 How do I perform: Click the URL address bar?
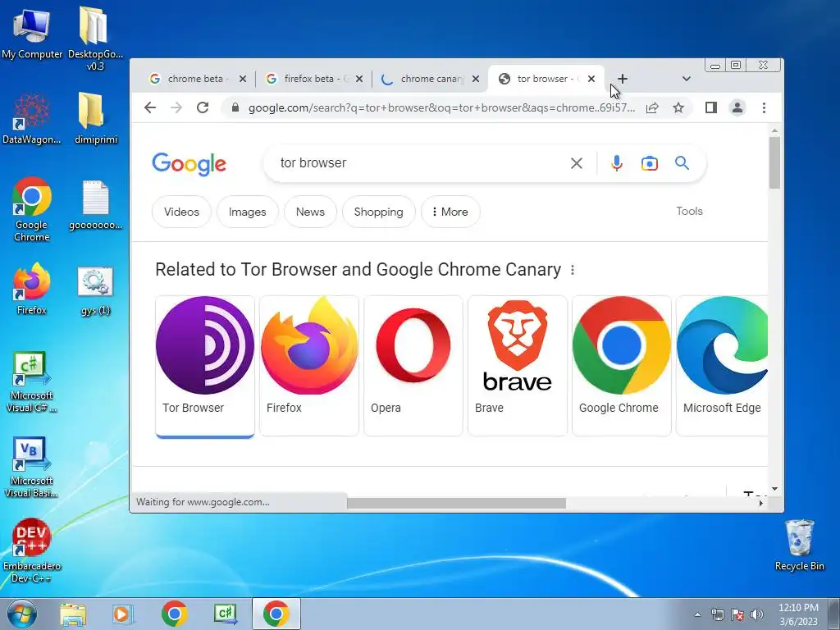pos(441,107)
